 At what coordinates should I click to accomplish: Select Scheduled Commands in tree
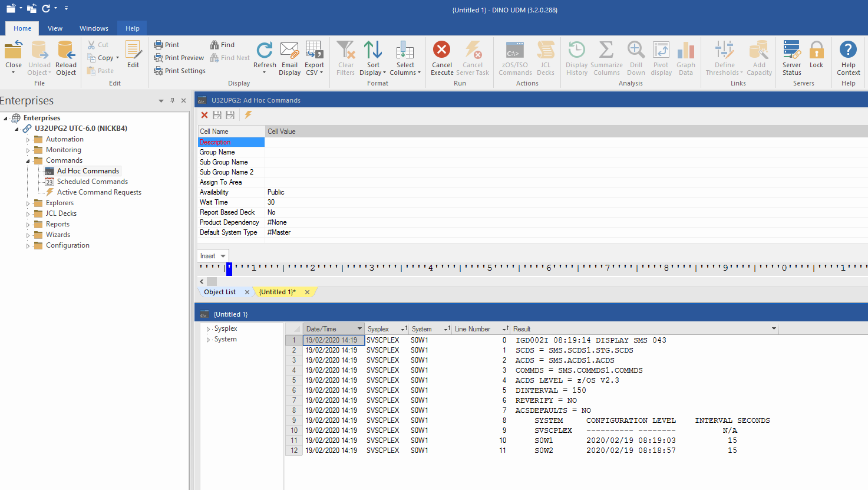coord(92,182)
